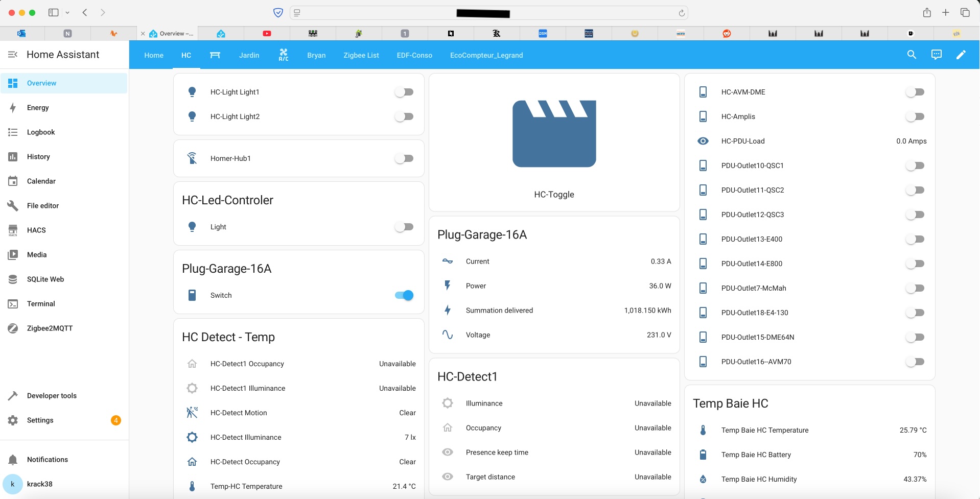Select the EDF-Conso tab

pos(414,55)
